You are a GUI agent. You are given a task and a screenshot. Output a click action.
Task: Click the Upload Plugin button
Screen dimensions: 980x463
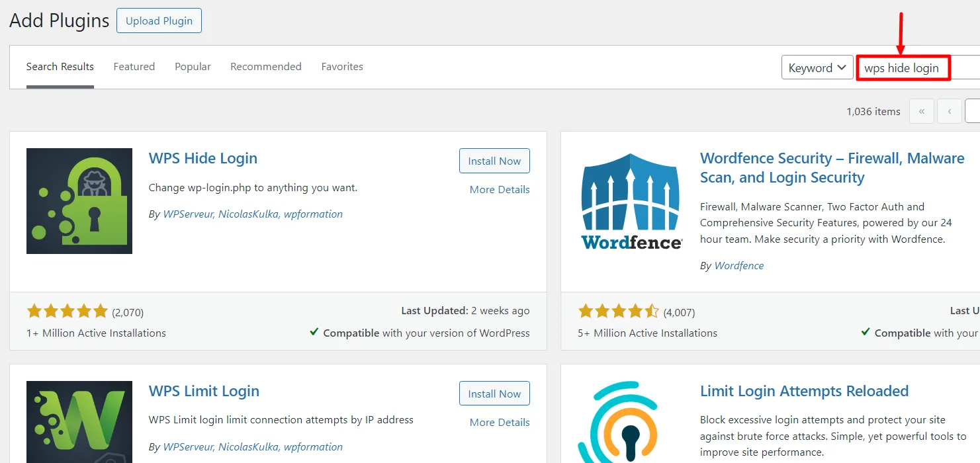(159, 21)
